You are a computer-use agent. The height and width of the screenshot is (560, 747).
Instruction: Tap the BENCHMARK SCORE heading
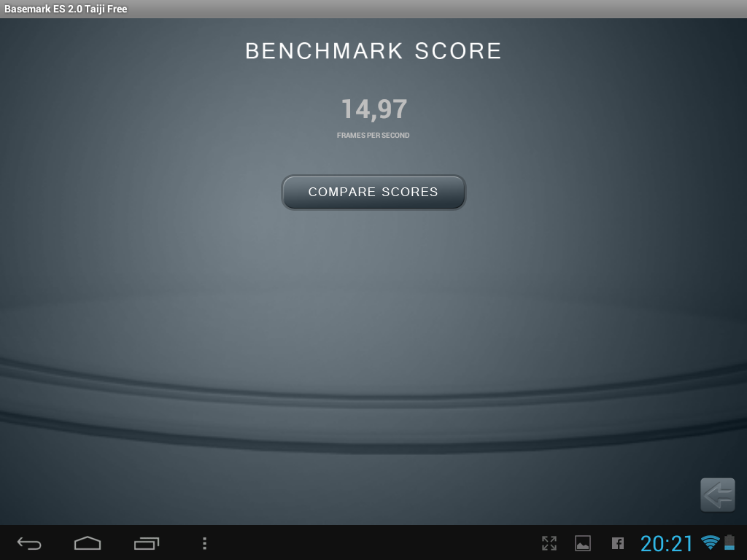[373, 51]
